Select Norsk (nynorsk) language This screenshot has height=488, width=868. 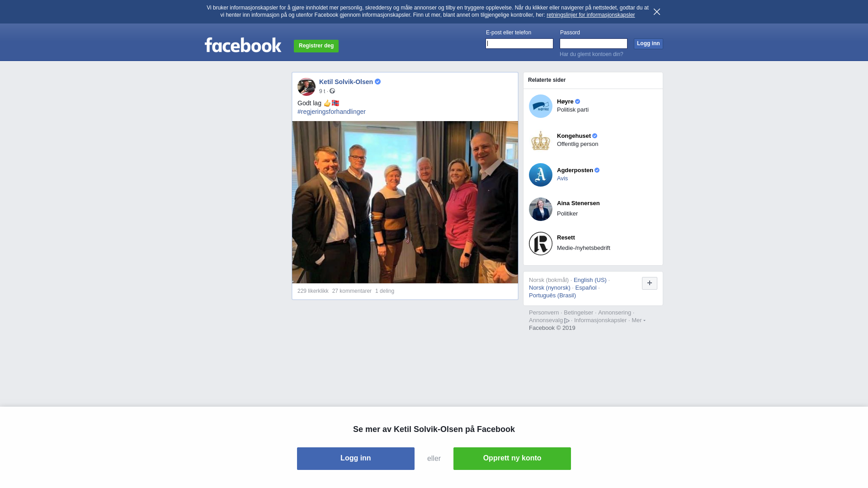(x=550, y=288)
